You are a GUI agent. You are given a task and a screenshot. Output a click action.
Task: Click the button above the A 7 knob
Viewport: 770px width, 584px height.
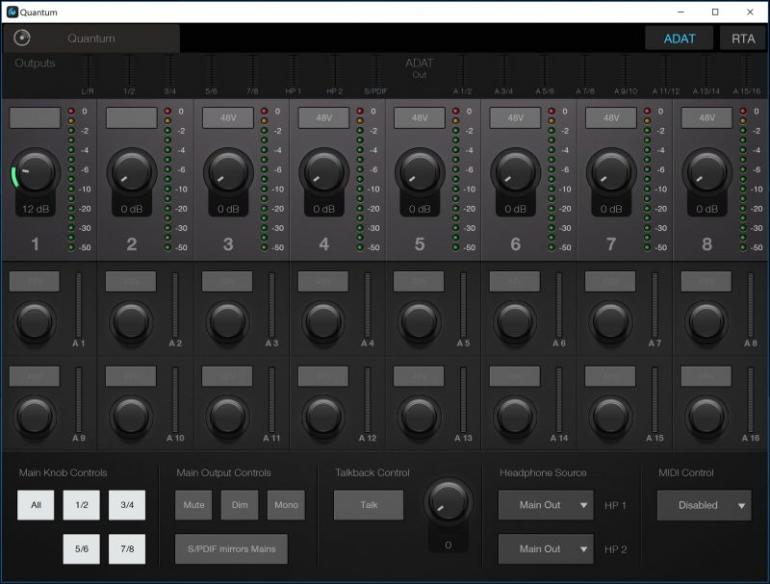(610, 281)
